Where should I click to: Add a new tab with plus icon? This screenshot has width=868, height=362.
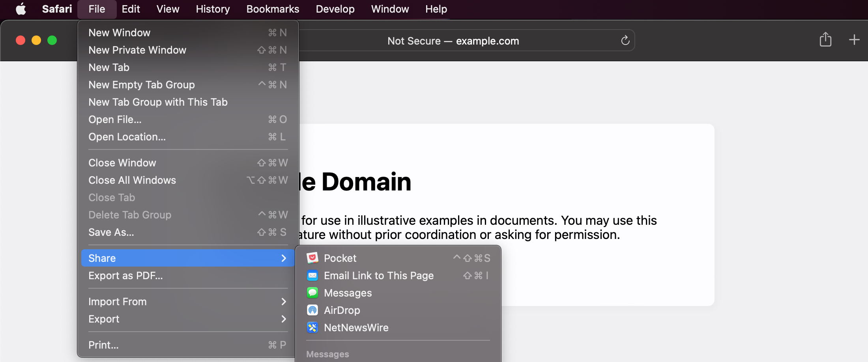pos(854,40)
